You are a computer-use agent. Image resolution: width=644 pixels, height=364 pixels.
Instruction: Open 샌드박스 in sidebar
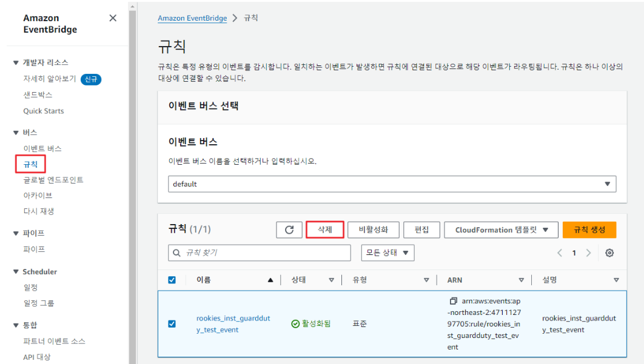pos(38,95)
